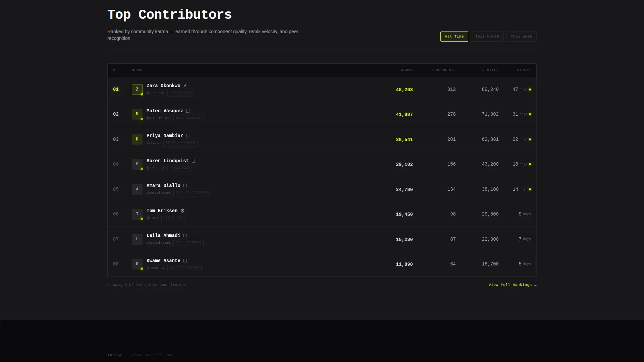The width and height of the screenshot is (644, 362).
Task: Click the badge icon beside Soren Lindqvist
Action: click(x=194, y=161)
